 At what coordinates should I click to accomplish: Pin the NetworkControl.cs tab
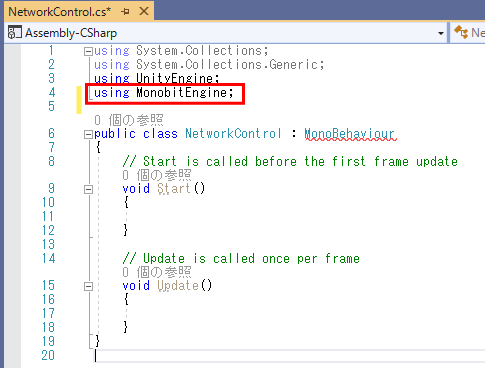tap(125, 12)
